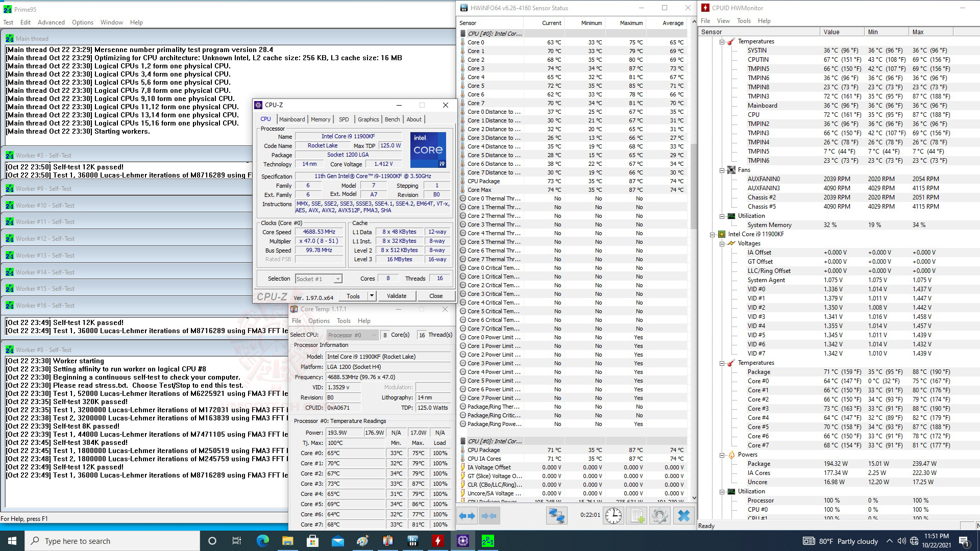Click the Validate button in CPU-Z
Screen dimensions: 980x551
(x=397, y=296)
